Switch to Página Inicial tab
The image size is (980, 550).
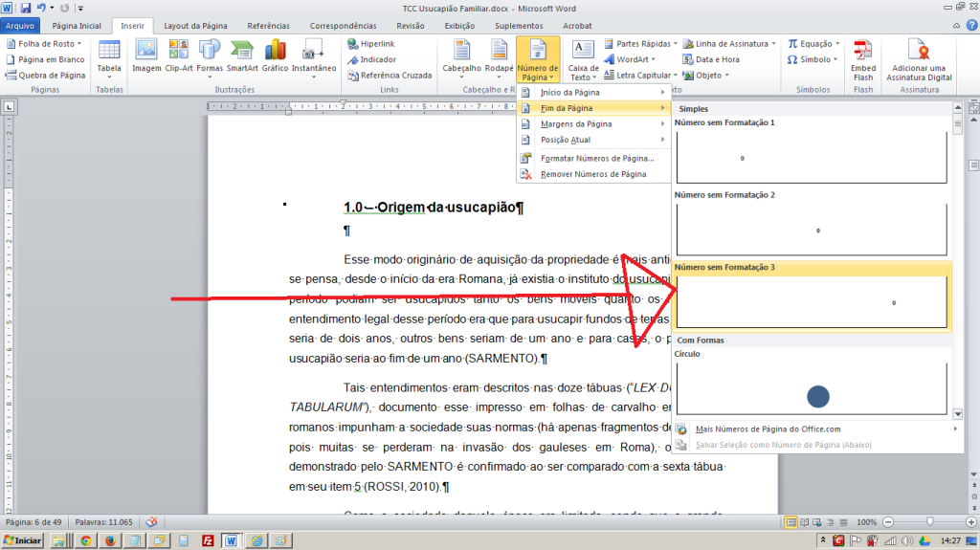coord(77,26)
